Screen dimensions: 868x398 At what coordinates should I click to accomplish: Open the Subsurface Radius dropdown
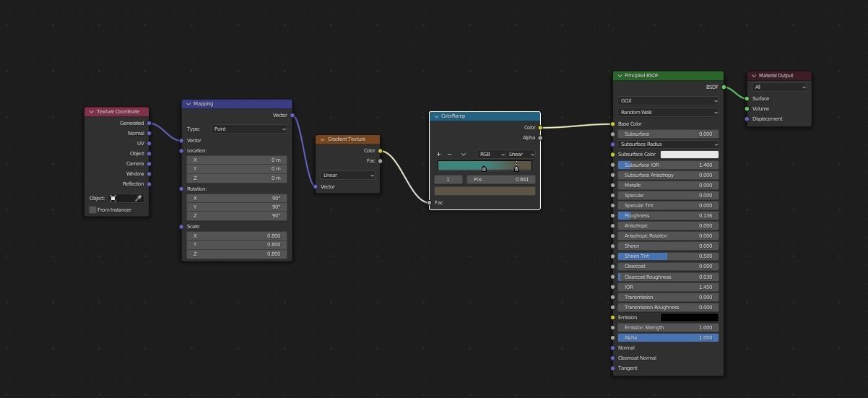(x=668, y=144)
